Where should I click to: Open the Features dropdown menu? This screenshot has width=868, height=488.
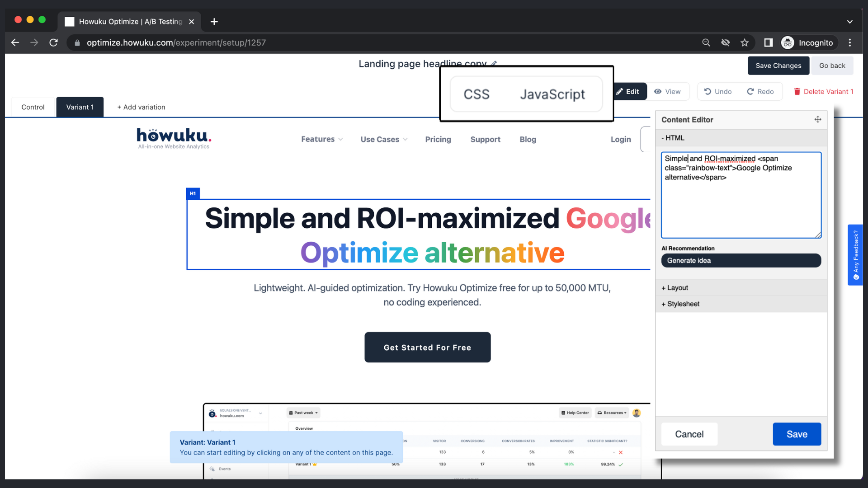(x=322, y=139)
